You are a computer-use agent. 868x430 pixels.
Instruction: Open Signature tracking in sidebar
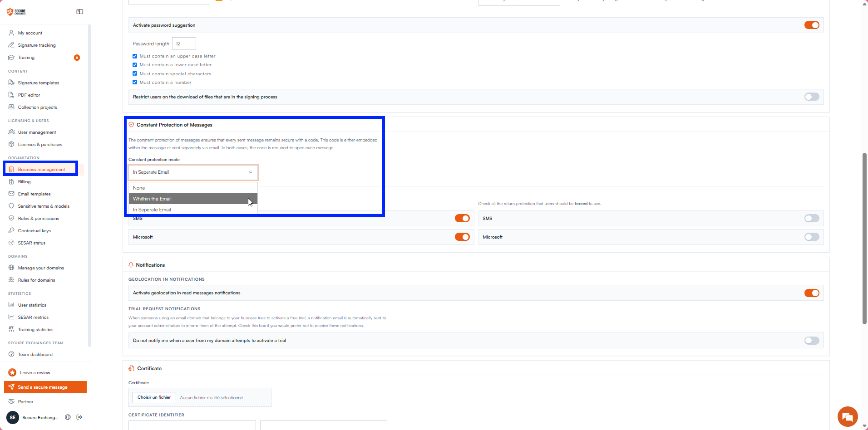pos(37,45)
